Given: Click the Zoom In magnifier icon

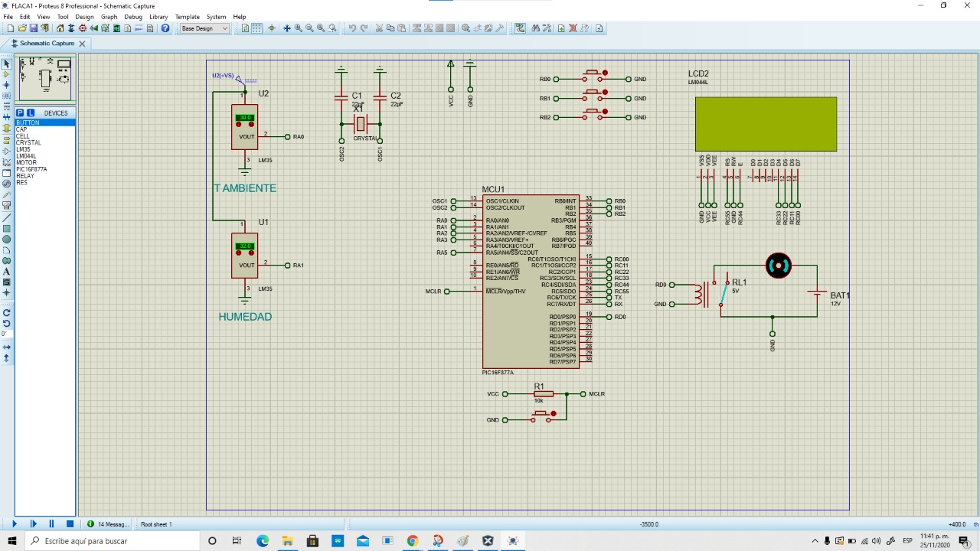Looking at the screenshot, I should (x=299, y=28).
